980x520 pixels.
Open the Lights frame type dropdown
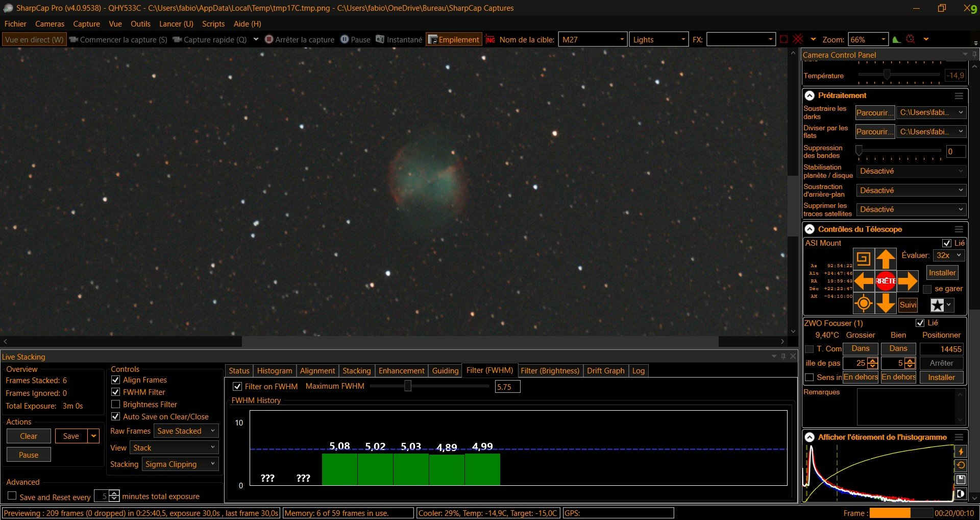[x=658, y=39]
